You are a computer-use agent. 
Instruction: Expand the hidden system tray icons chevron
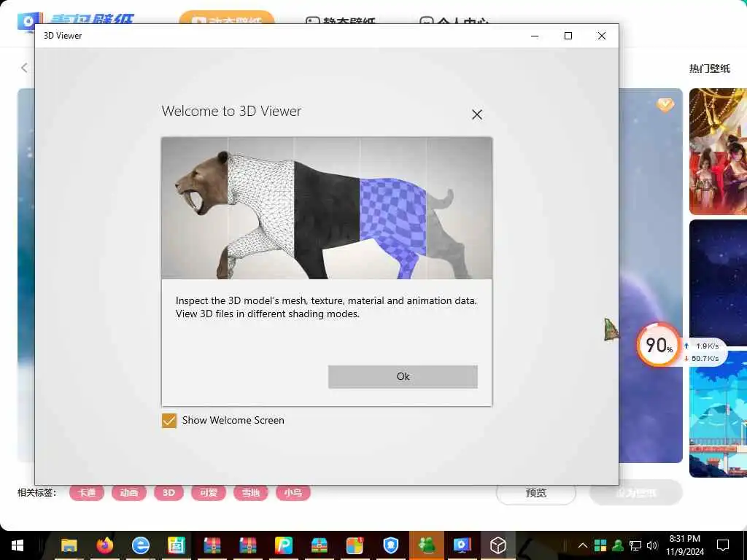coord(583,545)
